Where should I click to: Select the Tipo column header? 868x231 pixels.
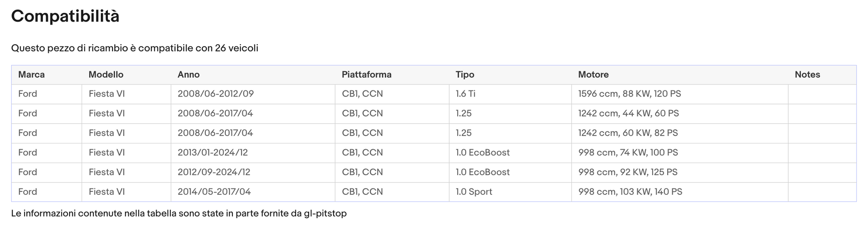[510, 75]
